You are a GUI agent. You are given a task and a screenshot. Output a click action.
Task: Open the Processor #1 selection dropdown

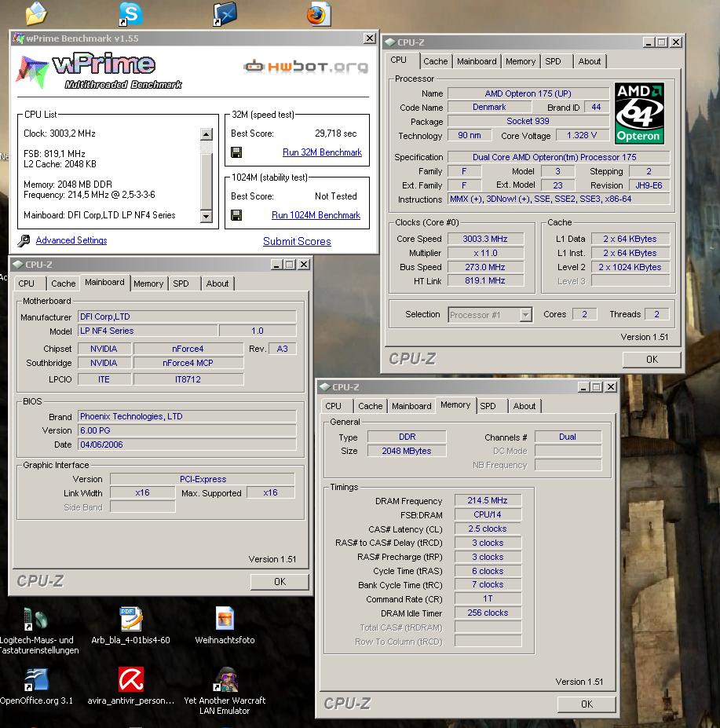525,315
